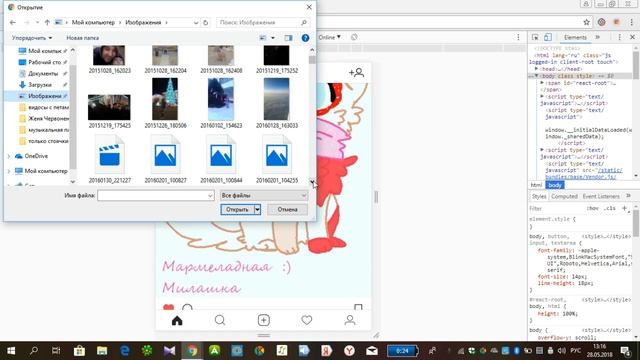The image size is (640, 360).
Task: Click the Открыть button
Action: pos(237,209)
